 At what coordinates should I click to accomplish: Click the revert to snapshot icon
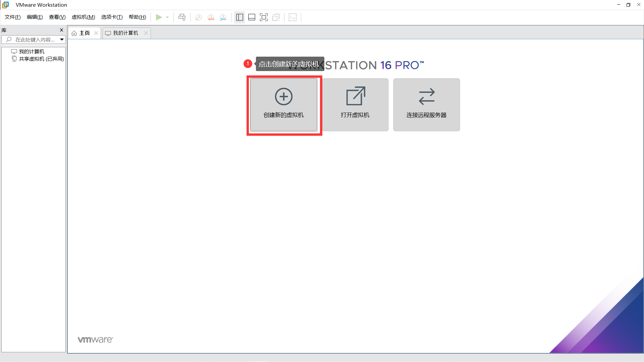click(211, 17)
